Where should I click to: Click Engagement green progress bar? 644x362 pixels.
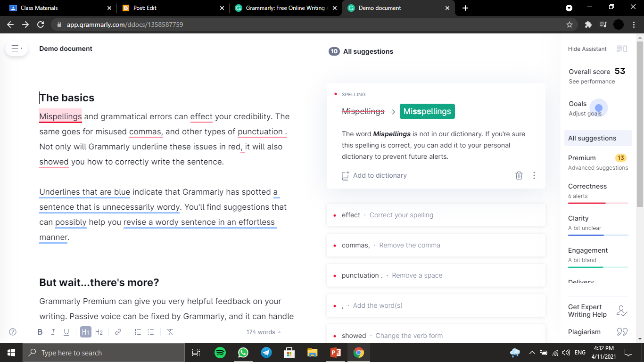[598, 267]
